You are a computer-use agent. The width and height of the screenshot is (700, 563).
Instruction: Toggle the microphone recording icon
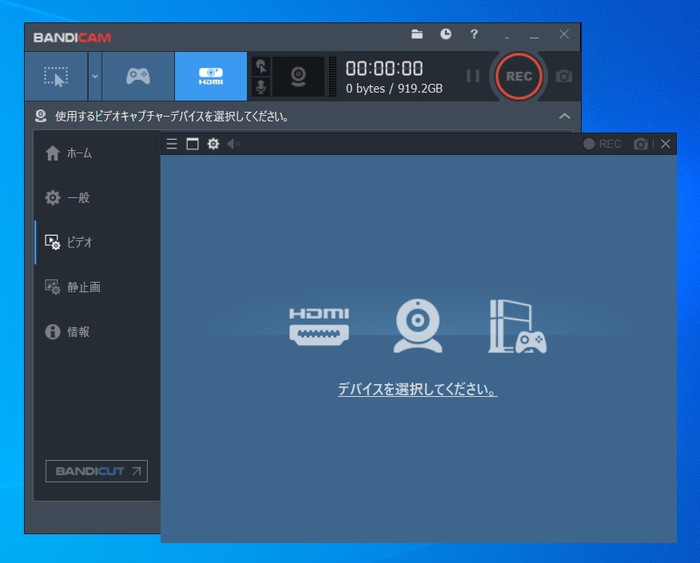tap(261, 87)
